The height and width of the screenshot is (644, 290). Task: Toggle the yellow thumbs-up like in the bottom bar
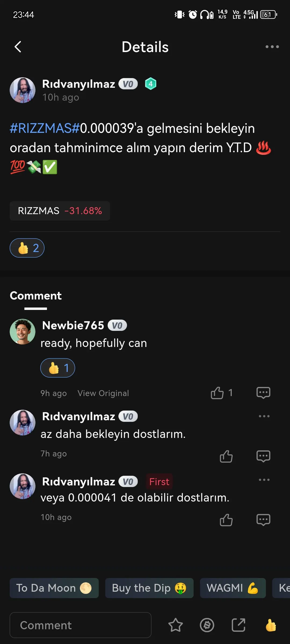pyautogui.click(x=271, y=625)
